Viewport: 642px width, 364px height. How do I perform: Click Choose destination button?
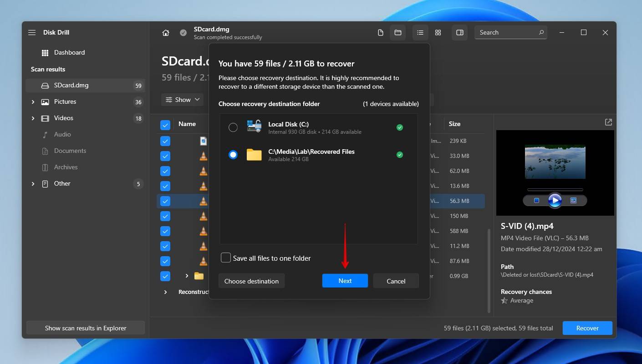point(251,281)
